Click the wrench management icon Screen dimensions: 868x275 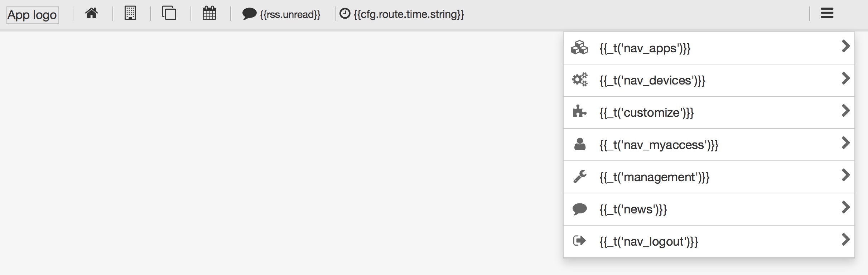579,177
